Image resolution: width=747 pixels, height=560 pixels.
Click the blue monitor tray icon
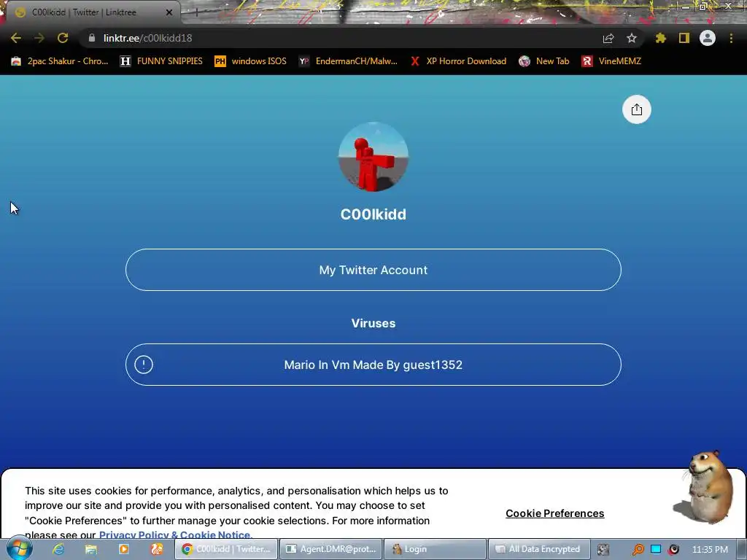pos(656,549)
